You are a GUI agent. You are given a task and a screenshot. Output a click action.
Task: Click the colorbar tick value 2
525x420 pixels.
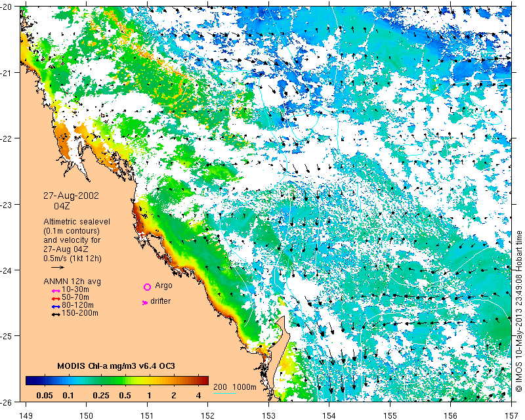174,396
